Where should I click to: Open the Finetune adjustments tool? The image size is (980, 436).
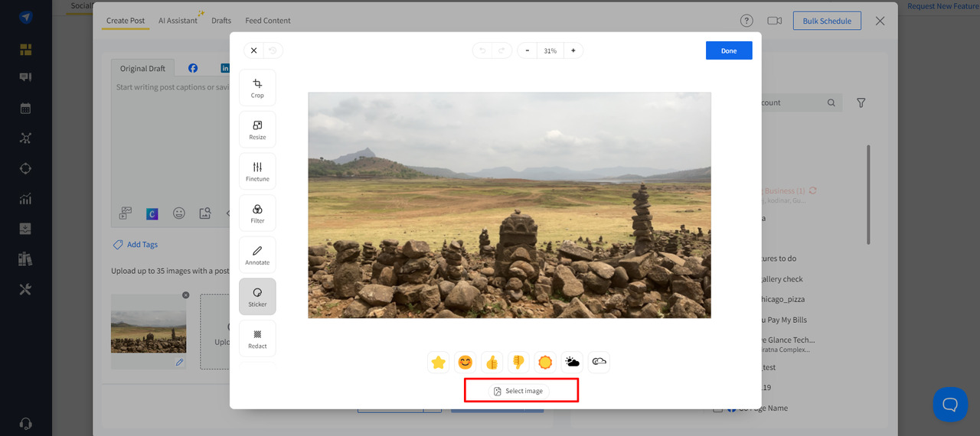pos(257,171)
